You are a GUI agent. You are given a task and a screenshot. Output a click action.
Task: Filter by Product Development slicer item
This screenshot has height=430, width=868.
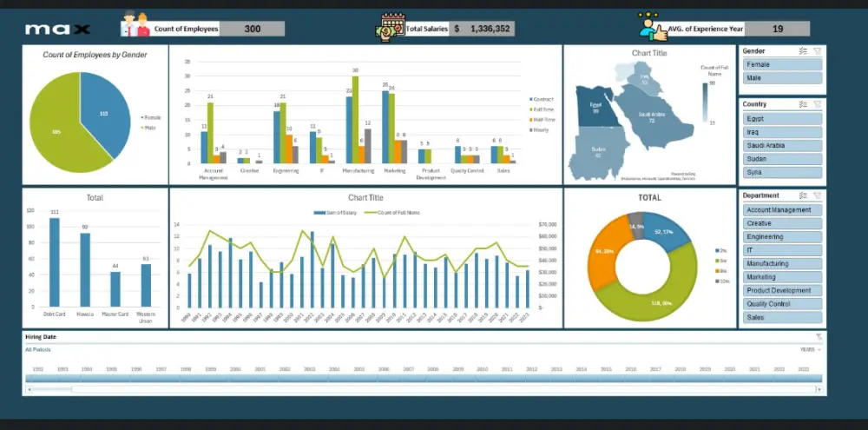pos(782,290)
